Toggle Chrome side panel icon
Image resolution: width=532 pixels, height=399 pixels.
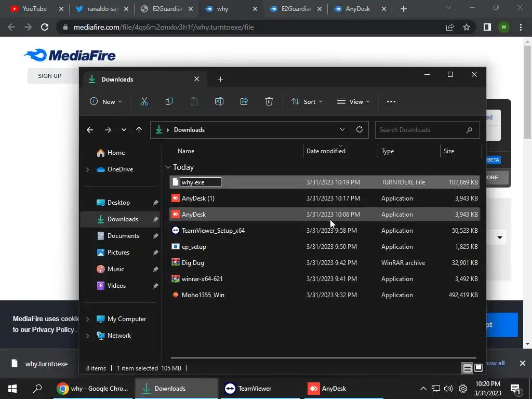[x=487, y=27]
